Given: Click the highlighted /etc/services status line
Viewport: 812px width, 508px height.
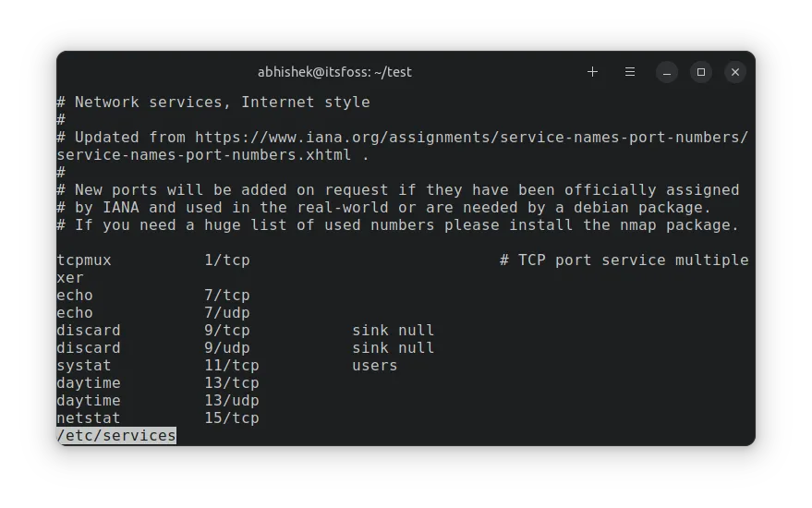Looking at the screenshot, I should click(116, 435).
